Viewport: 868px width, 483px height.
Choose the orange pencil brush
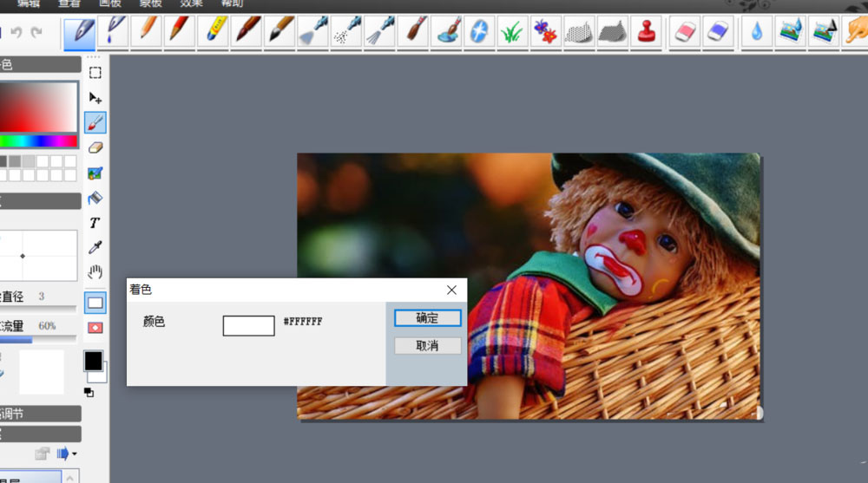click(147, 32)
